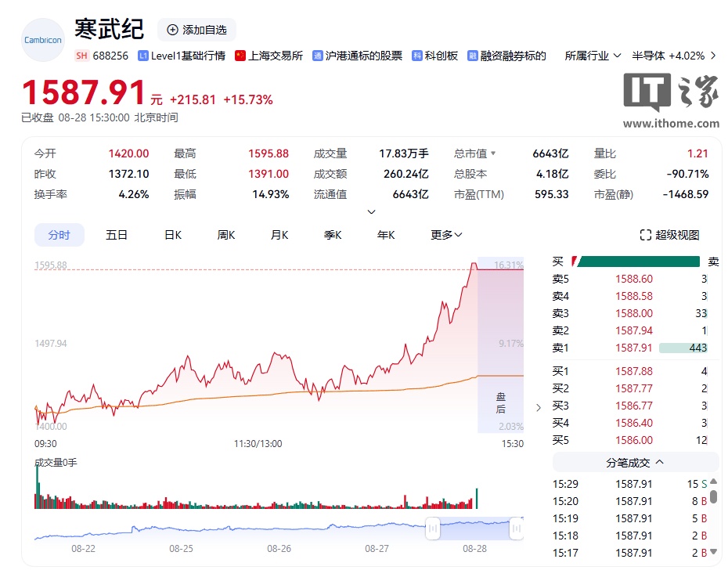Click the Cambricon company logo
The width and height of the screenshot is (728, 570).
pos(43,40)
